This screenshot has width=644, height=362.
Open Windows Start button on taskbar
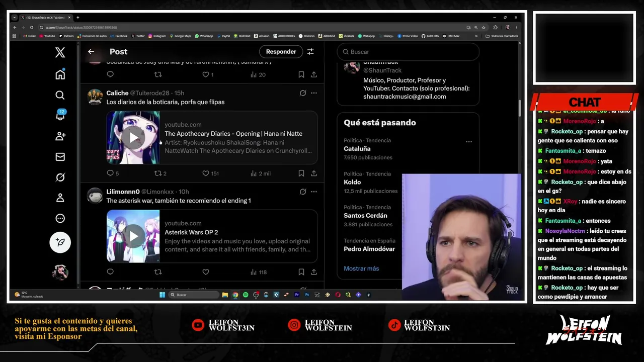pyautogui.click(x=162, y=295)
